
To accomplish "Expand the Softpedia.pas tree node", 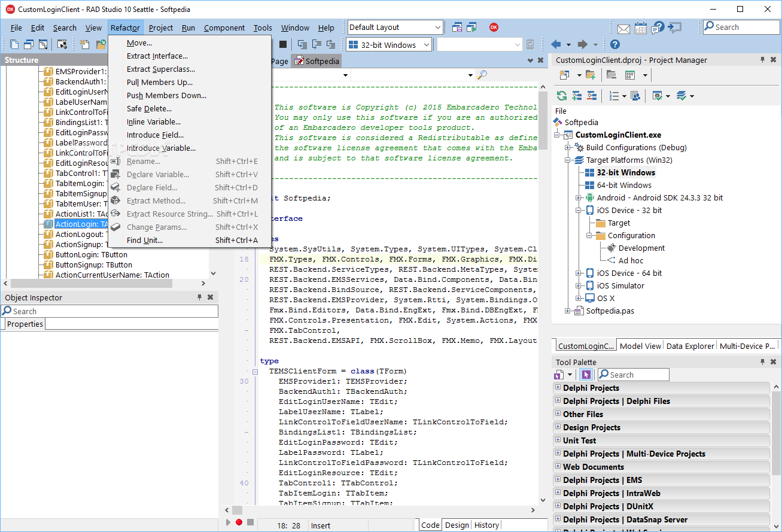I will 568,311.
